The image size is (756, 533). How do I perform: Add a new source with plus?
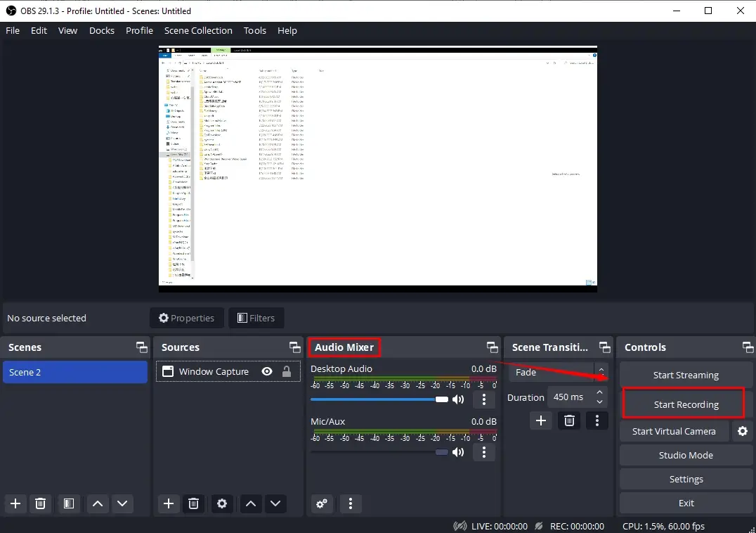coord(168,503)
